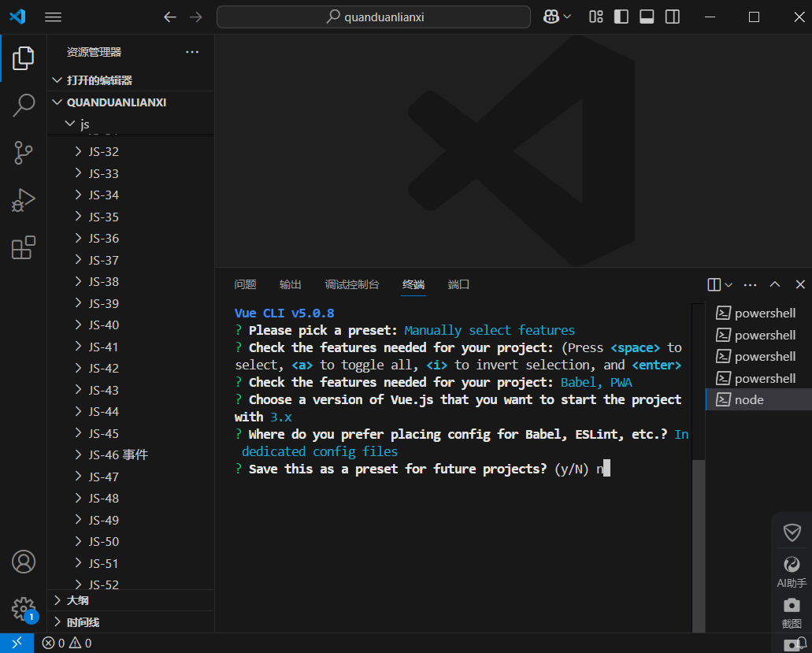Click the Vue CLI v5.0.8 text
Viewport: 812px width, 653px height.
[284, 314]
